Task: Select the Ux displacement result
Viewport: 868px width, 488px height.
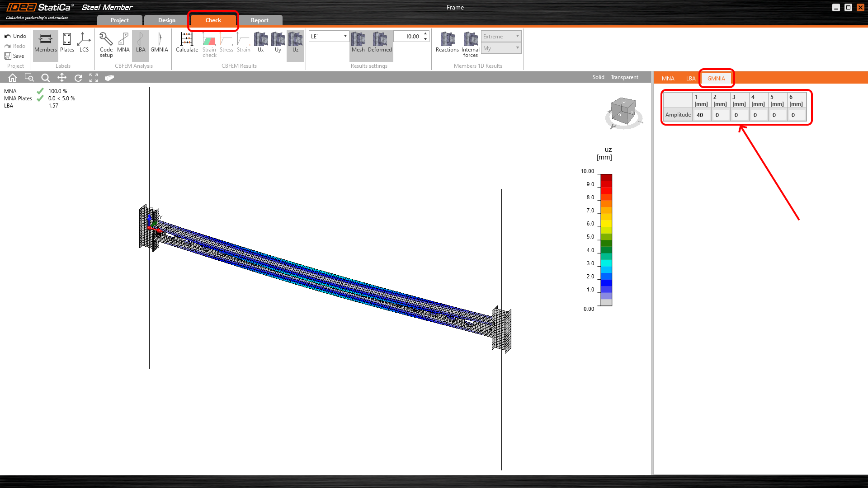Action: point(260,42)
